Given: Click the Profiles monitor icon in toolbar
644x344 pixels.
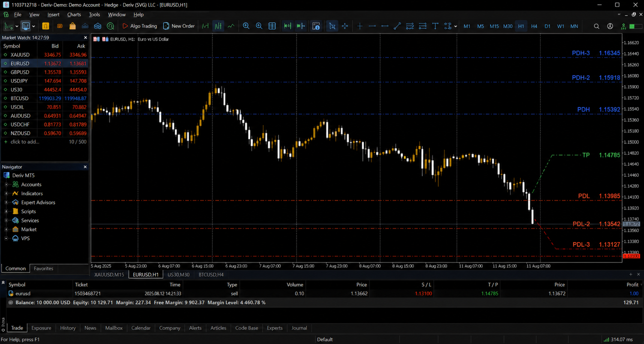Looking at the screenshot, I should 26,26.
